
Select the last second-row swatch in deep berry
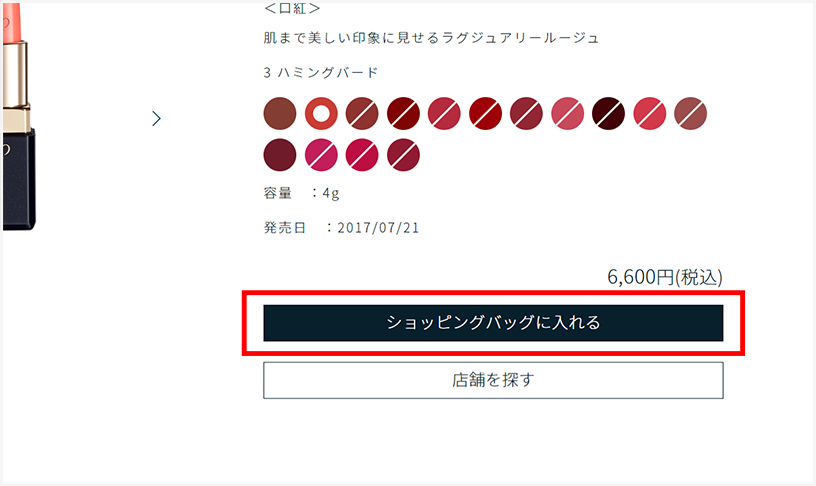pos(403,155)
